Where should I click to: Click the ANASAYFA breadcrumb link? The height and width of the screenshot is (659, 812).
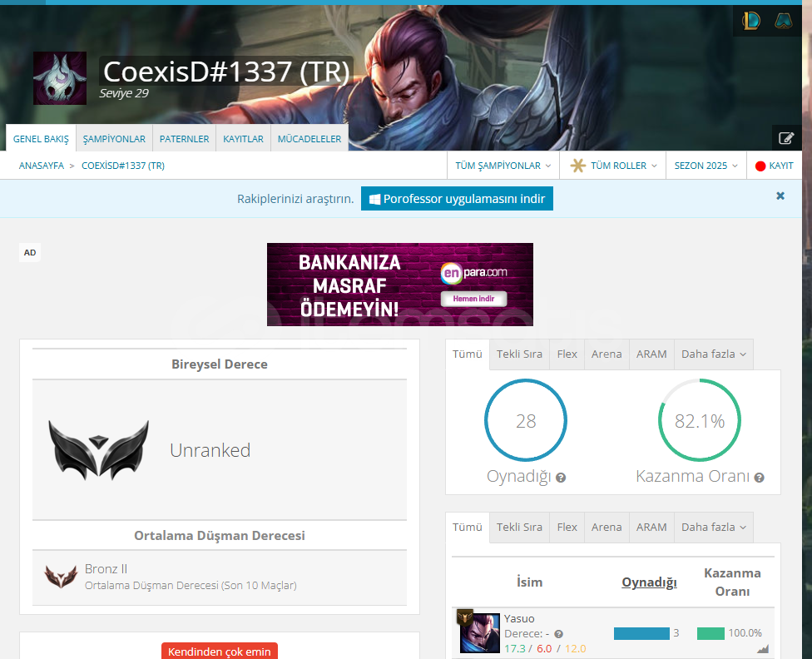coord(42,166)
